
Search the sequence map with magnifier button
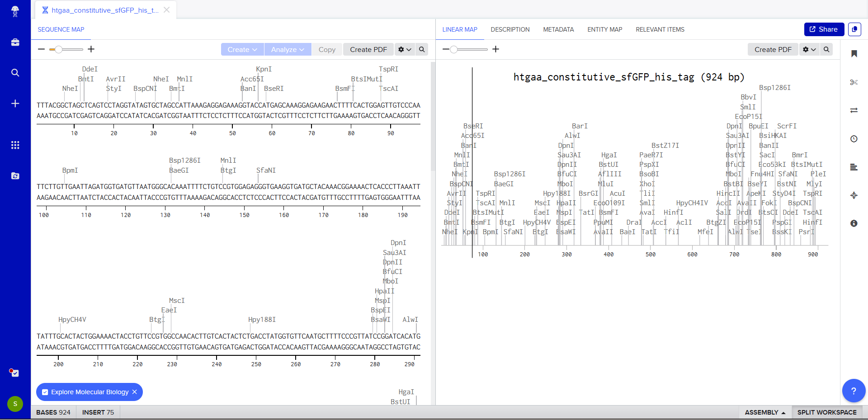click(421, 49)
